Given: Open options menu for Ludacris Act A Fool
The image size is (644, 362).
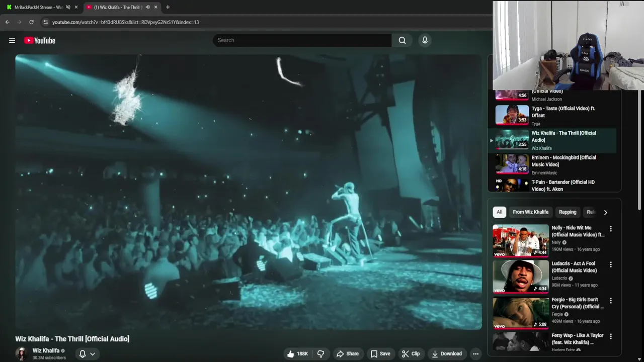Looking at the screenshot, I should point(611,264).
